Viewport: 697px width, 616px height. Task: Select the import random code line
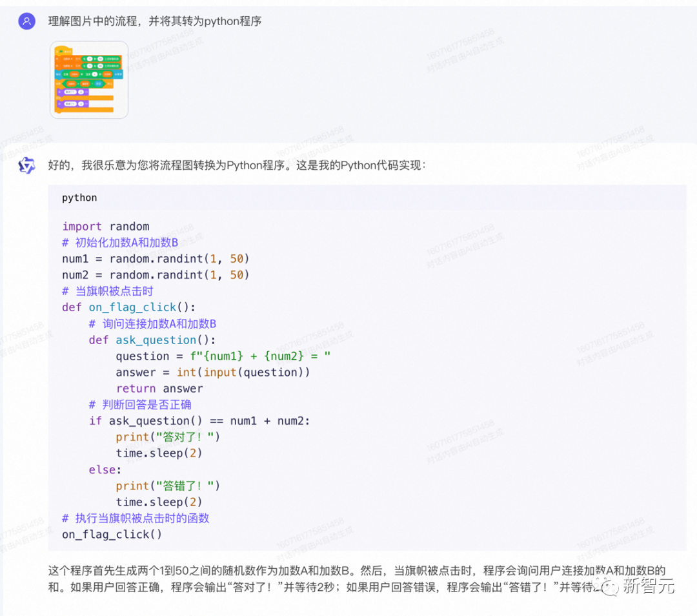pos(105,226)
